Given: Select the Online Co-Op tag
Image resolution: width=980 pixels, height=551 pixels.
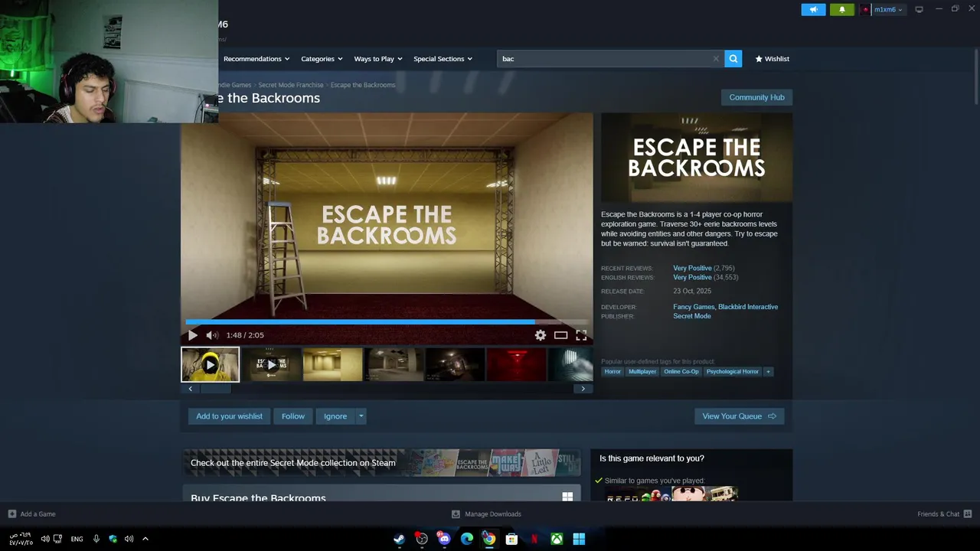Looking at the screenshot, I should click(681, 372).
